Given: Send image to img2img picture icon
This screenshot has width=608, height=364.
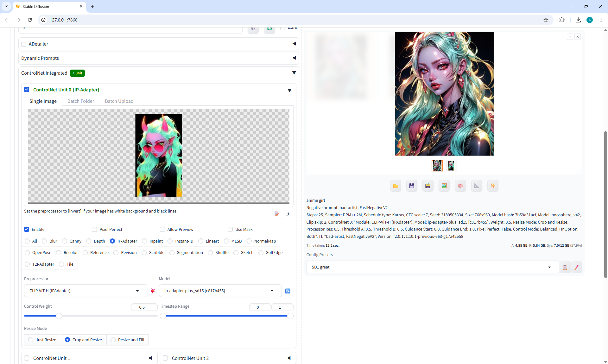Looking at the screenshot, I should tap(444, 186).
